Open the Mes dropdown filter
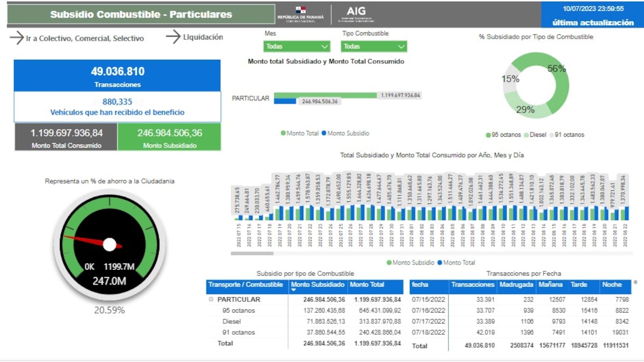 click(x=297, y=46)
